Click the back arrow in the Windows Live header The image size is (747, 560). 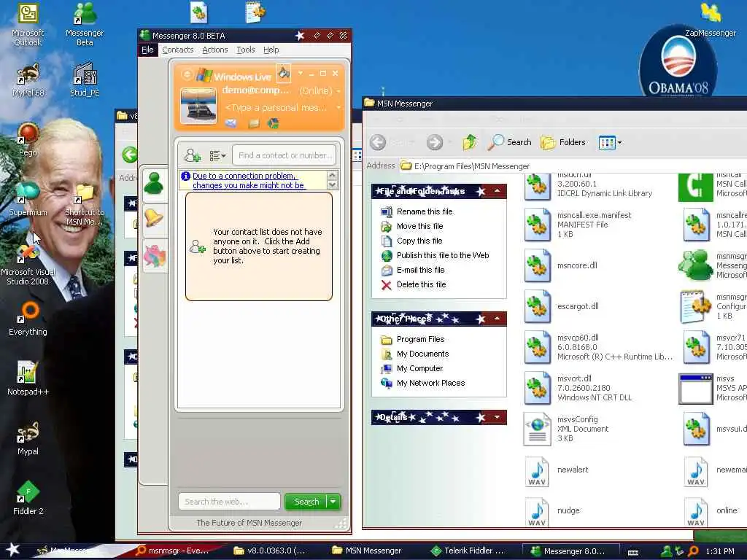click(187, 74)
